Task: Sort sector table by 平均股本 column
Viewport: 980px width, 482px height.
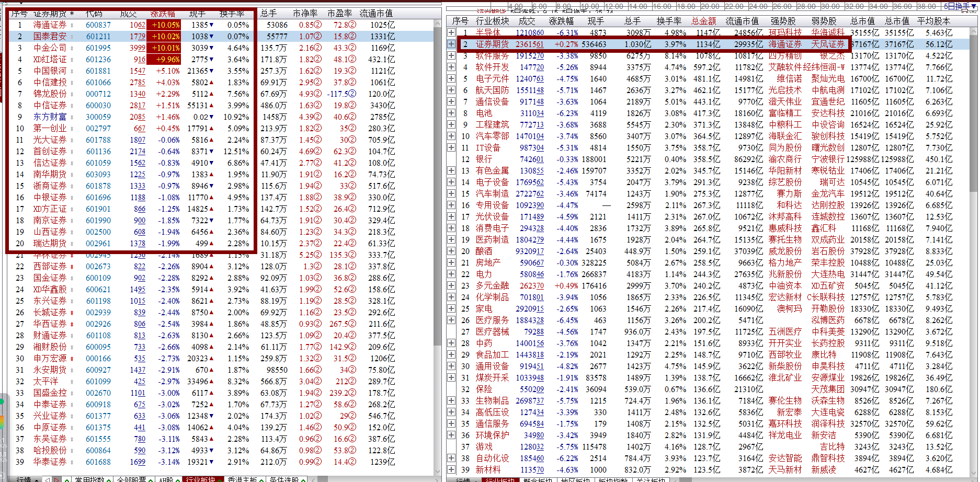Action: 935,21
